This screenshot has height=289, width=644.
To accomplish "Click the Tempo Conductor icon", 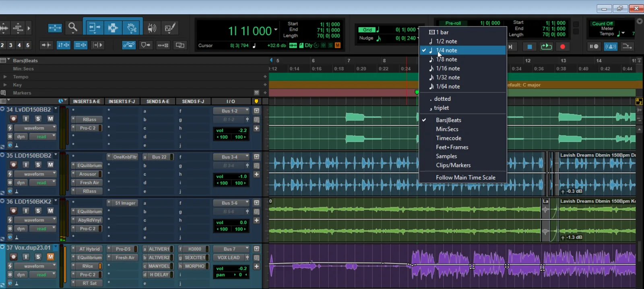I will click(627, 47).
